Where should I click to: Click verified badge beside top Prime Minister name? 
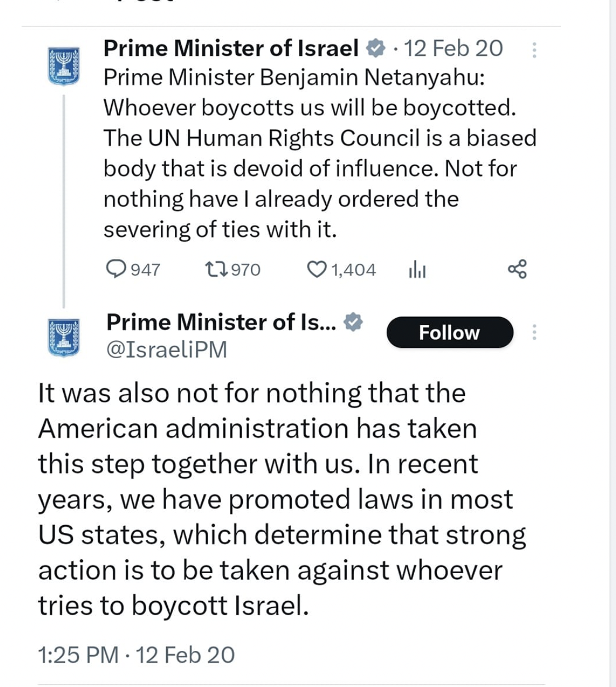click(x=376, y=49)
